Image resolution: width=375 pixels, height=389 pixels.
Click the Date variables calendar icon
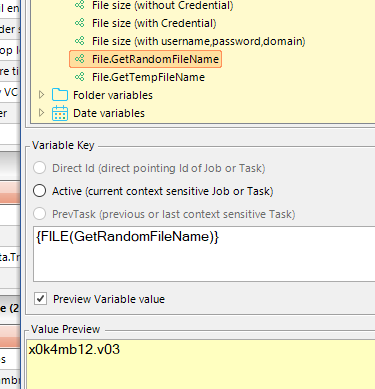pyautogui.click(x=60, y=113)
